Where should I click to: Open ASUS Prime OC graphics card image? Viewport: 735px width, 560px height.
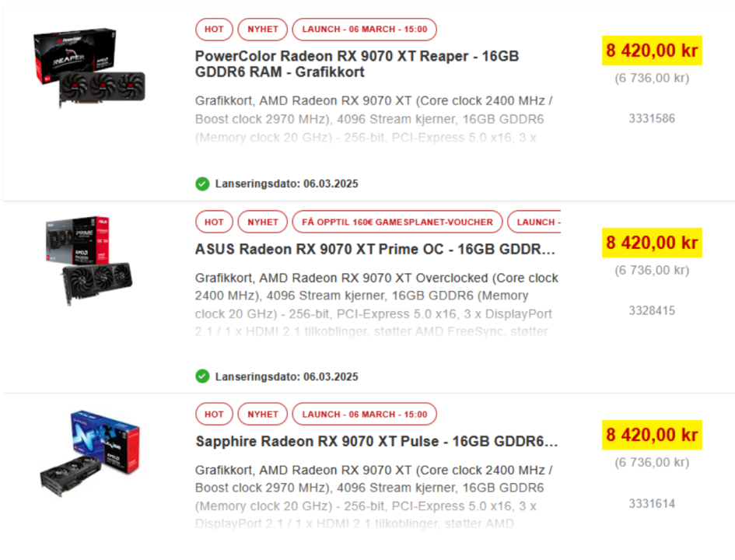point(89,261)
